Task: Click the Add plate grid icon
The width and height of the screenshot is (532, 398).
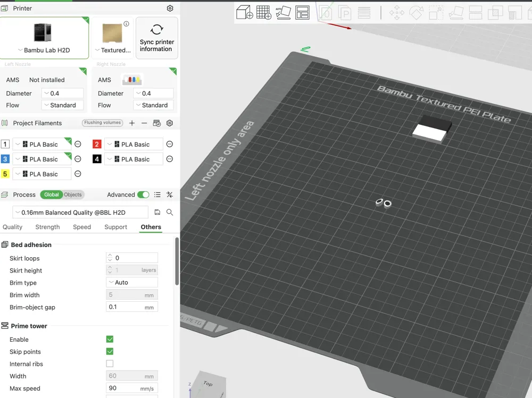Action: click(264, 13)
